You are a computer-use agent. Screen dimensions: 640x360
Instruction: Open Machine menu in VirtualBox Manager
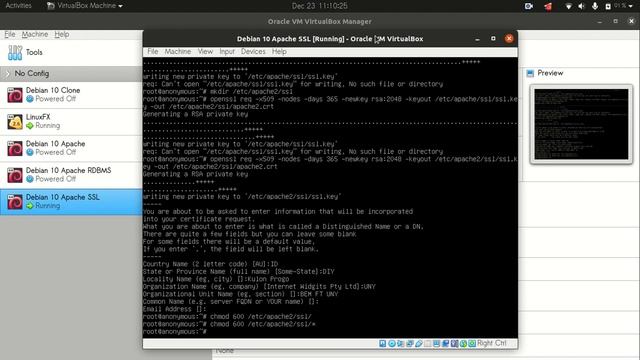pyautogui.click(x=35, y=34)
